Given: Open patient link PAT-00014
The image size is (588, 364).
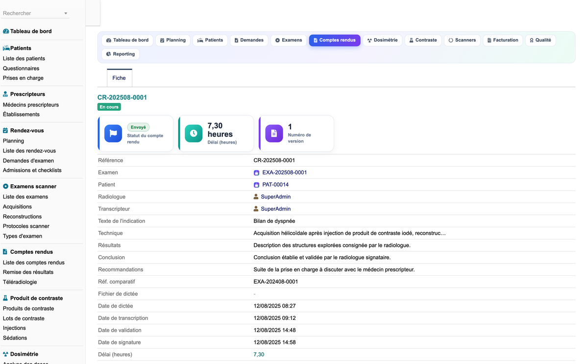Looking at the screenshot, I should [x=275, y=185].
